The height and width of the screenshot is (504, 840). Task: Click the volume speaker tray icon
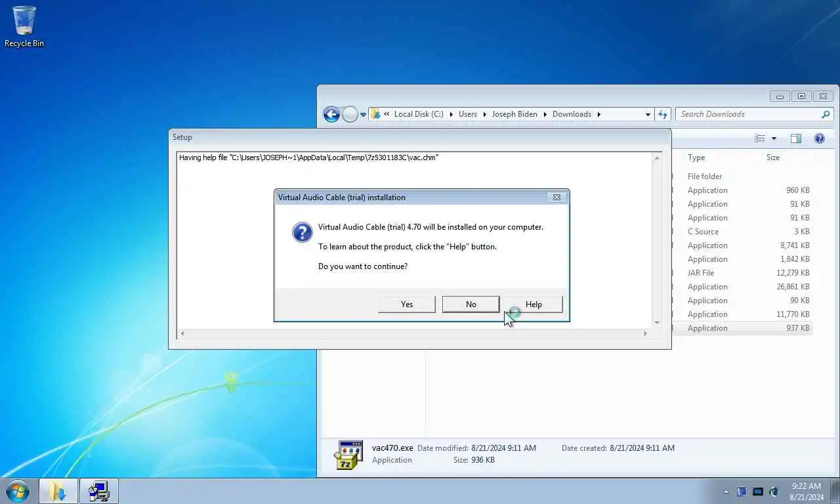(774, 492)
